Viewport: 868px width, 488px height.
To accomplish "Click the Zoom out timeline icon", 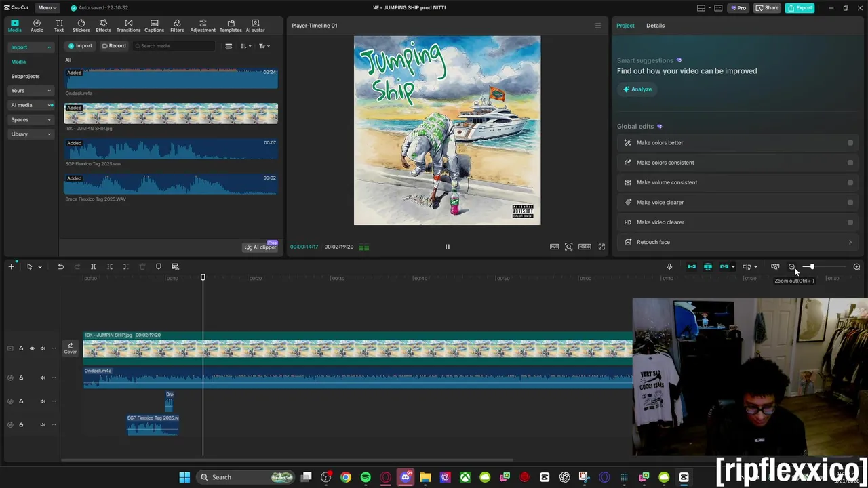I will tap(791, 266).
